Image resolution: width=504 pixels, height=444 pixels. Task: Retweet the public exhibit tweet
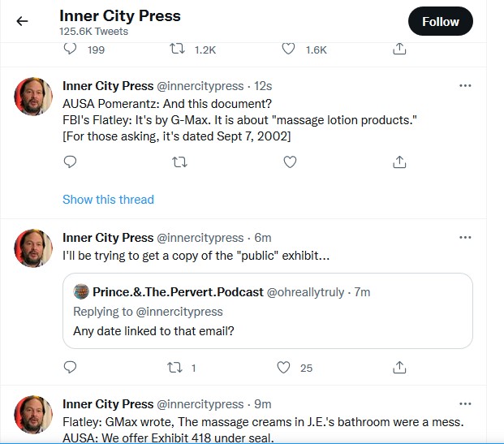point(174,367)
